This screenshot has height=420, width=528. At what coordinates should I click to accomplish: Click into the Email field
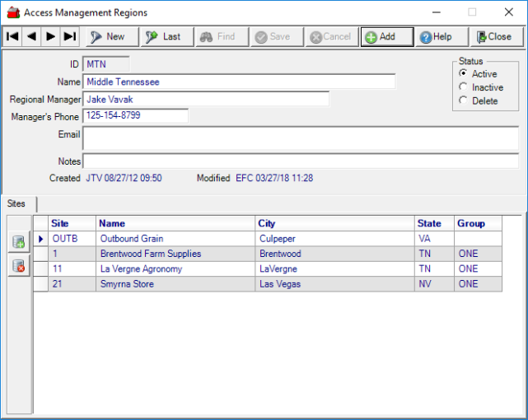click(300, 138)
